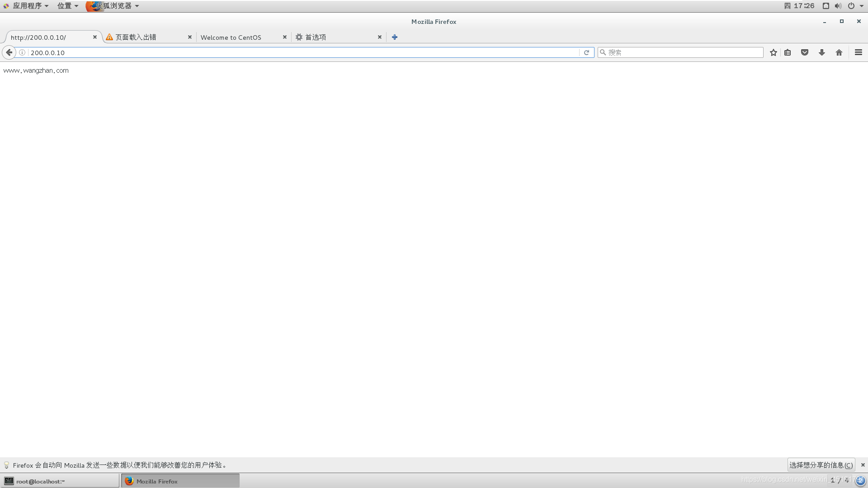Maximize the Firefox window
This screenshot has height=488, width=868.
[x=842, y=22]
